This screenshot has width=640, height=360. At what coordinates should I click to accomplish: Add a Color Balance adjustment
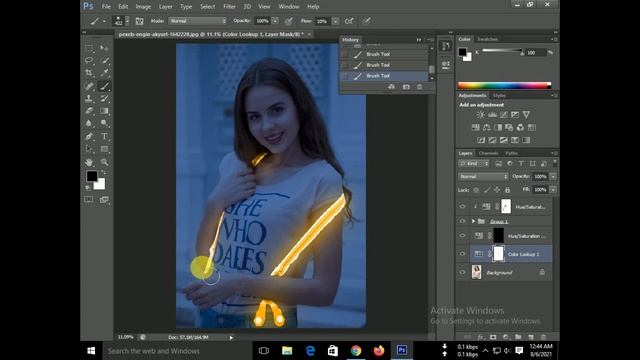487,127
